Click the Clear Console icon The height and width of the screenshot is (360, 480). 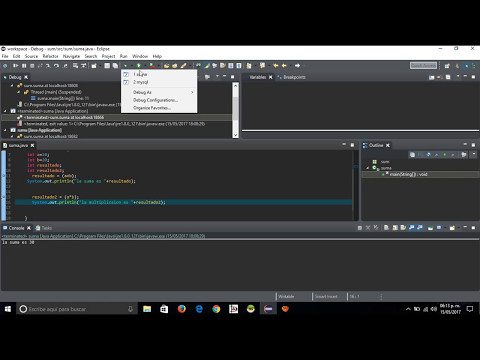pos(386,228)
